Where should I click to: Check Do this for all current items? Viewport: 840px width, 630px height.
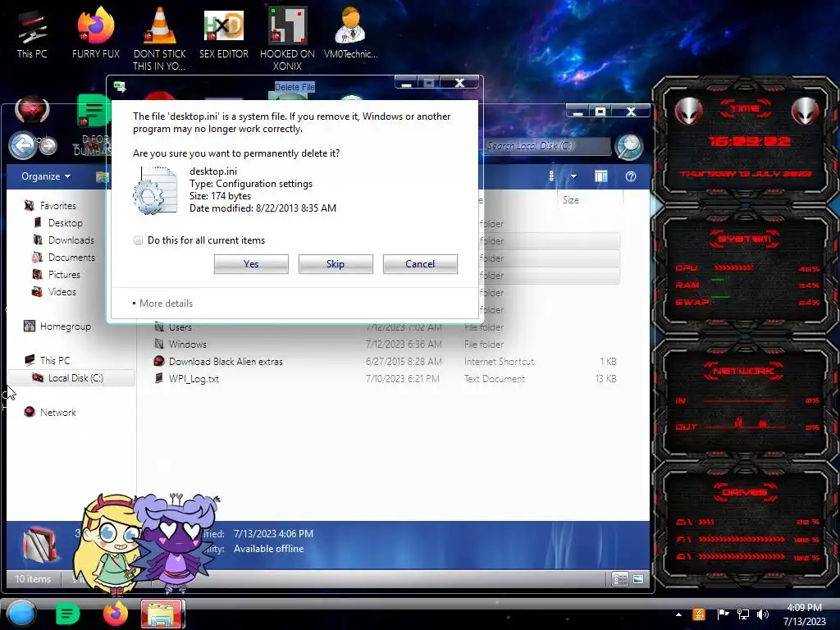coord(138,240)
